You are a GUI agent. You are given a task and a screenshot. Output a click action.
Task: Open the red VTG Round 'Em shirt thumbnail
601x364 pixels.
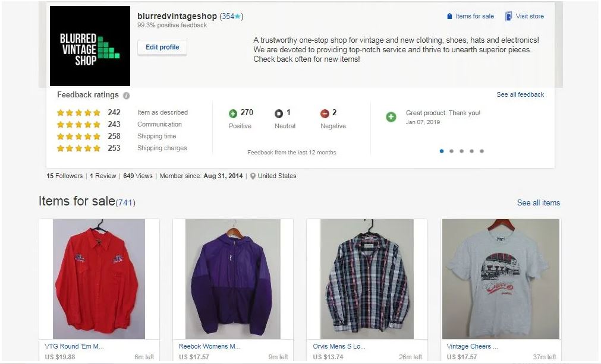(x=99, y=279)
